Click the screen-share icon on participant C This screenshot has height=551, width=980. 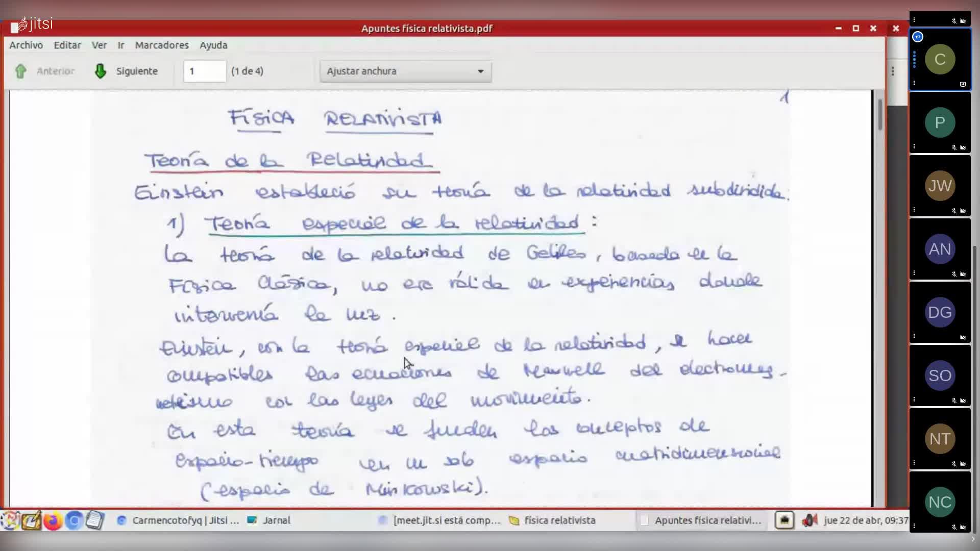[x=963, y=84]
